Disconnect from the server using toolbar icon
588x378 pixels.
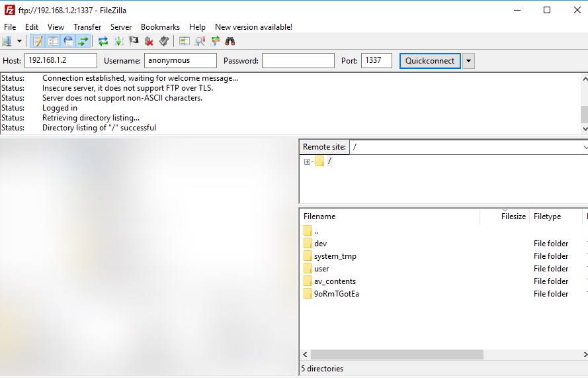(149, 41)
